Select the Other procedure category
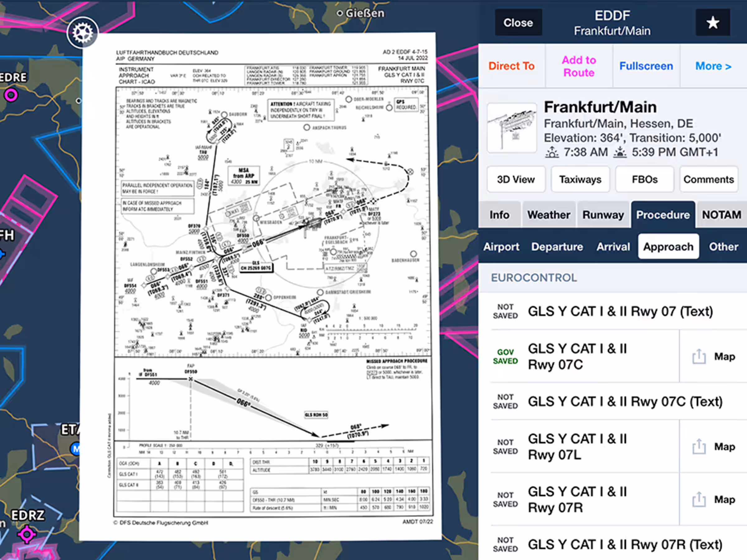Screen dimensions: 747x560 723,247
